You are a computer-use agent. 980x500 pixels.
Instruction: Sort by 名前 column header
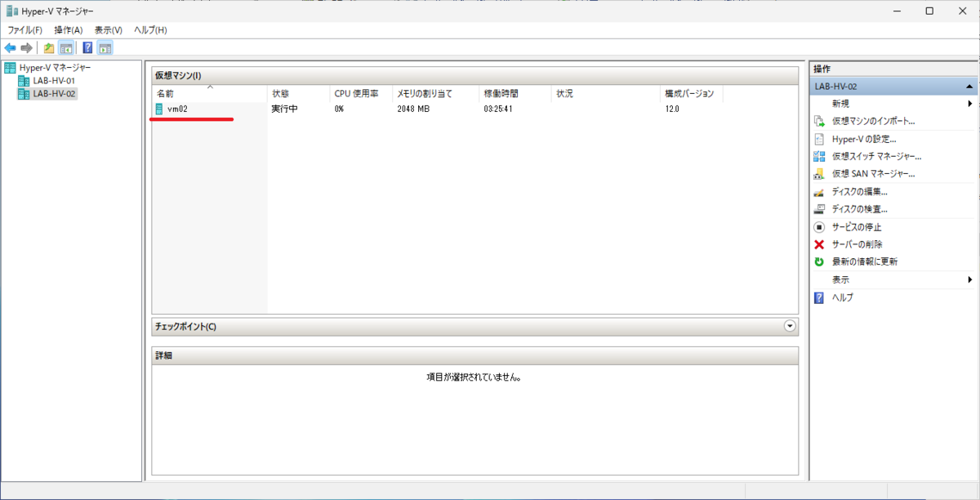pyautogui.click(x=210, y=93)
